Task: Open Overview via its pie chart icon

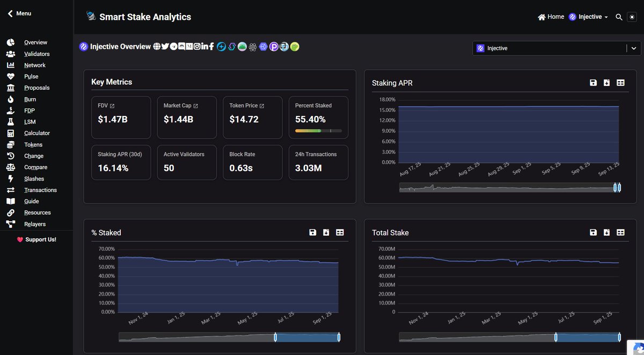Action: tap(11, 42)
